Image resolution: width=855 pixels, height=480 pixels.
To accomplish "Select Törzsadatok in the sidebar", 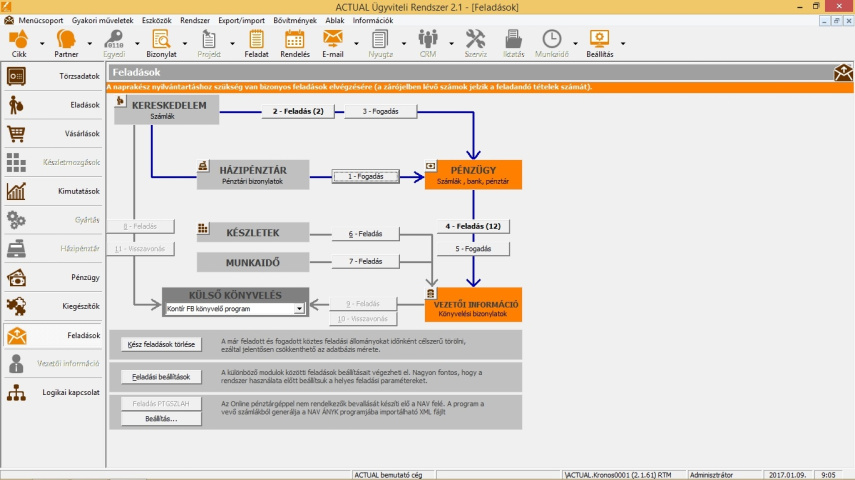I will (54, 76).
